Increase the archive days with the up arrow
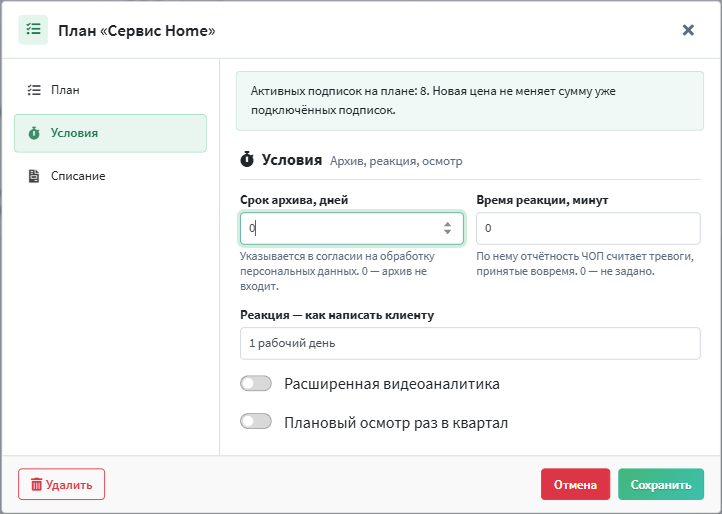This screenshot has width=722, height=514. pos(448,224)
